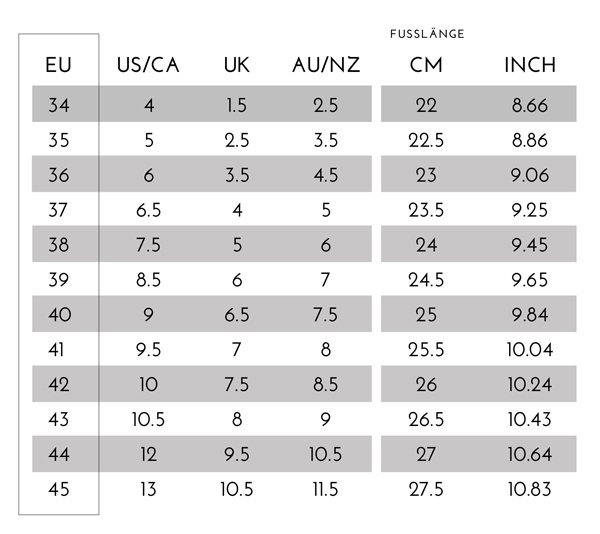Select the UK column header

pyautogui.click(x=237, y=66)
